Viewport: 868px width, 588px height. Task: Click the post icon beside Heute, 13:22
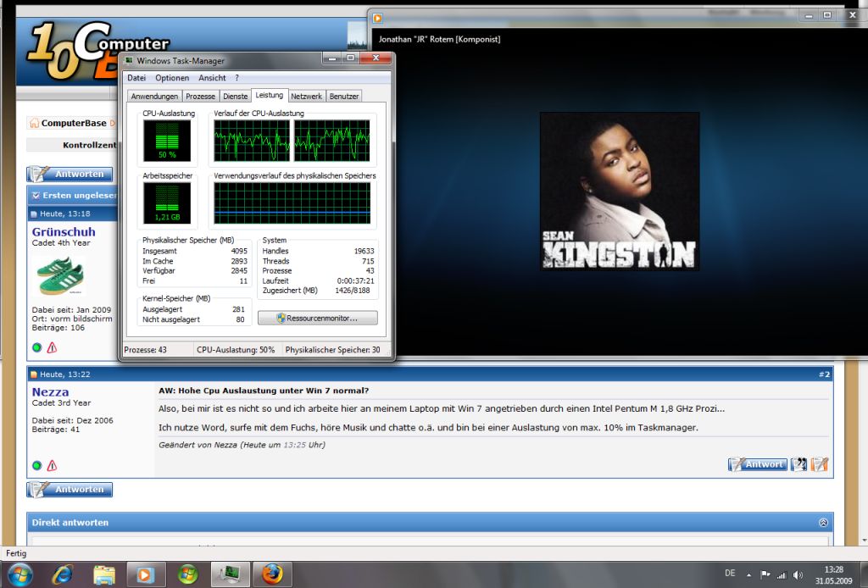point(34,374)
